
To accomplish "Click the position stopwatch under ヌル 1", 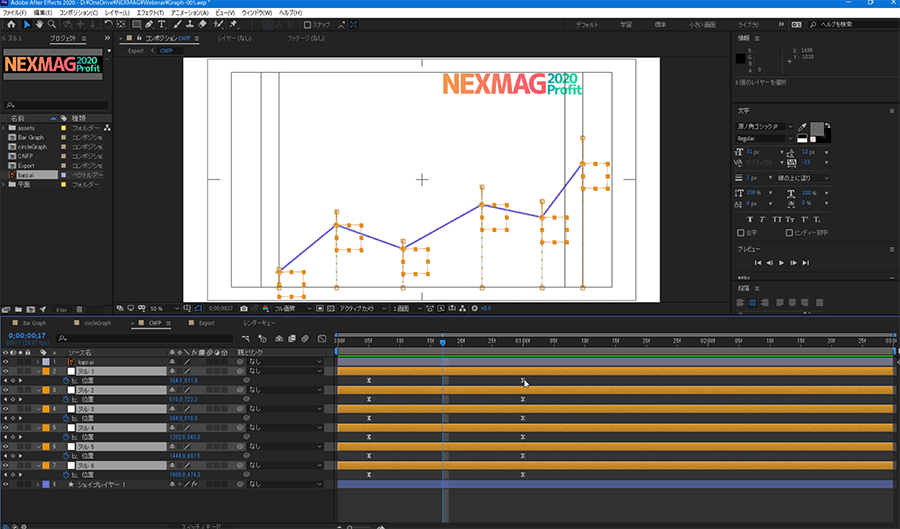I will (67, 381).
